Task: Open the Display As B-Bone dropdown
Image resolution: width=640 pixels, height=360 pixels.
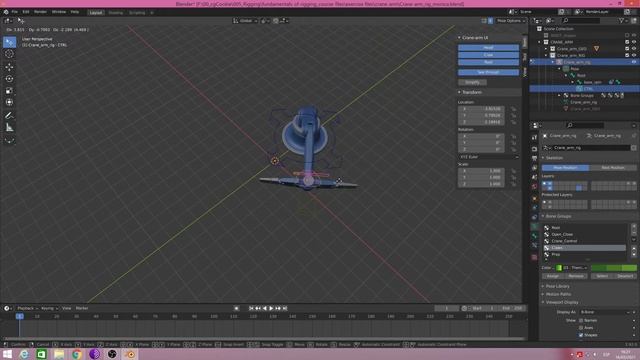Action: [605, 312]
